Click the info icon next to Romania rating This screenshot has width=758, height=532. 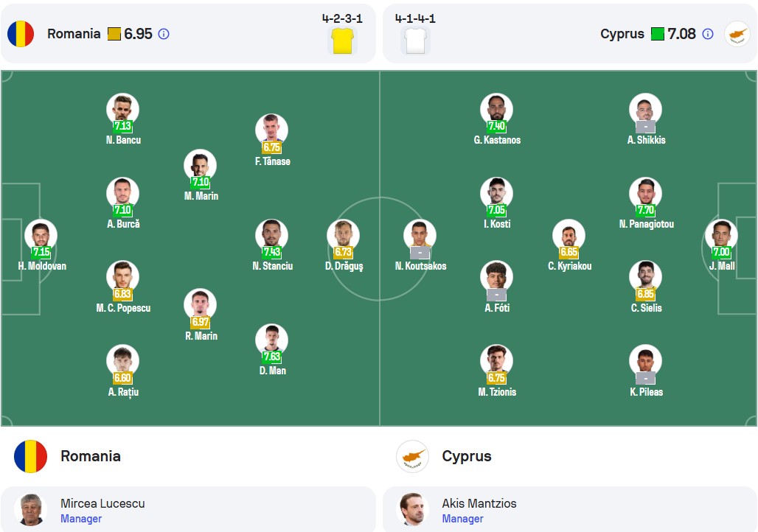[x=164, y=34]
